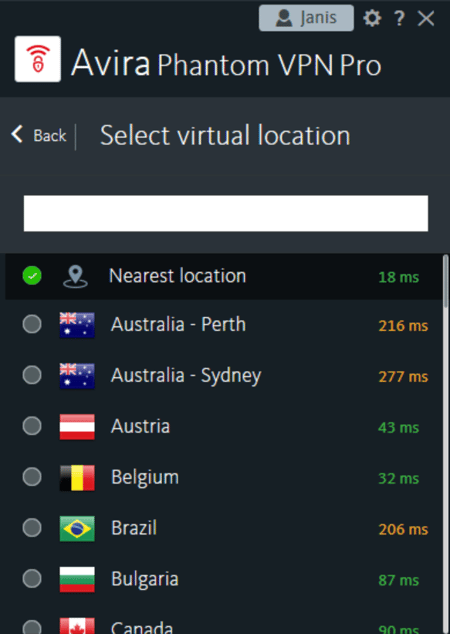Viewport: 450px width, 634px height.
Task: Select the Bulgaria radio button
Action: (x=32, y=579)
